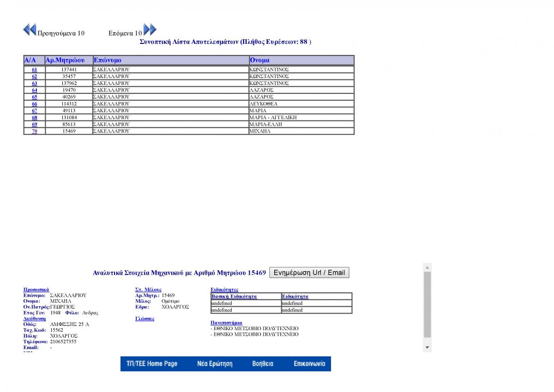Open result entry 70
The image size is (554, 392).
[x=35, y=131]
